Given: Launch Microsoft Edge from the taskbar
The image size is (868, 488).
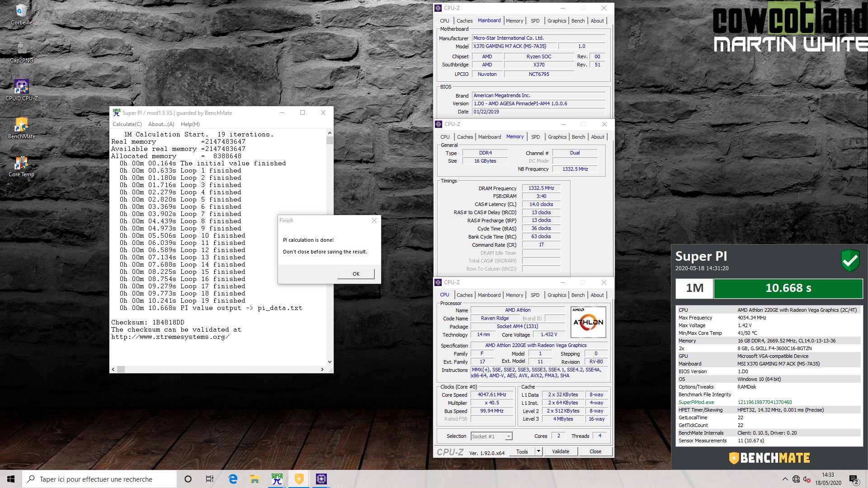Looking at the screenshot, I should 233,479.
